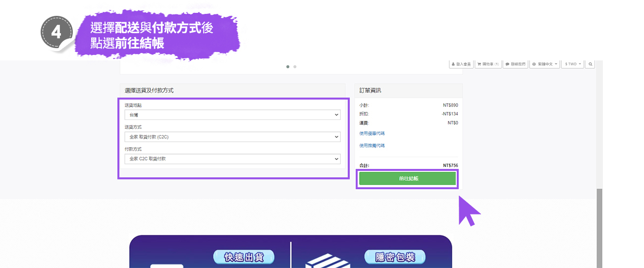The width and height of the screenshot is (644, 268).
Task: Open the 登入會員 member login button
Action: pyautogui.click(x=461, y=64)
